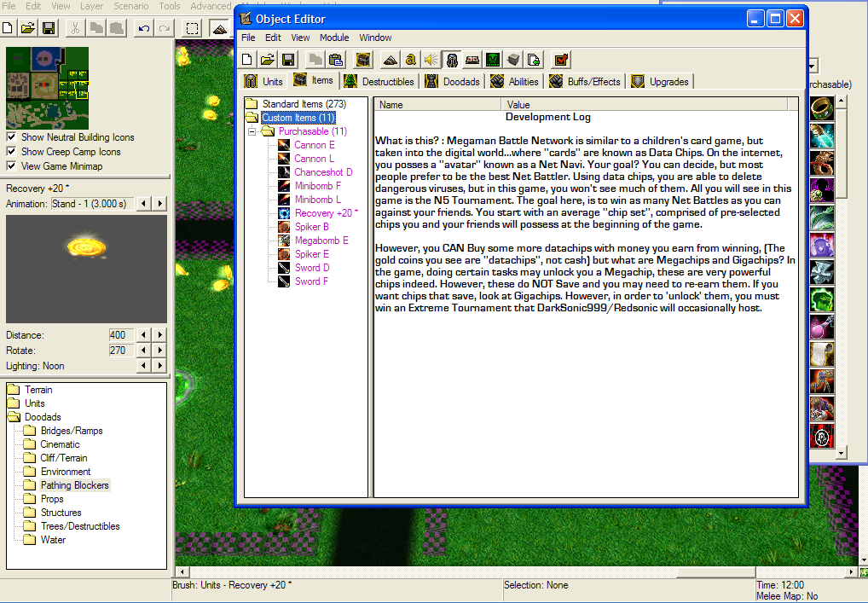Click Save map icon in main toolbar
Screen dimensions: 868x603
coord(49,27)
